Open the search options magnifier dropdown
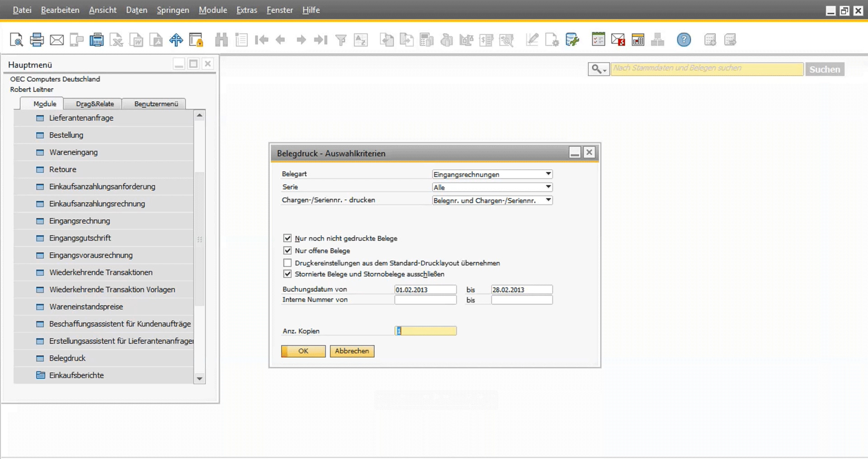868x459 pixels. [x=599, y=69]
